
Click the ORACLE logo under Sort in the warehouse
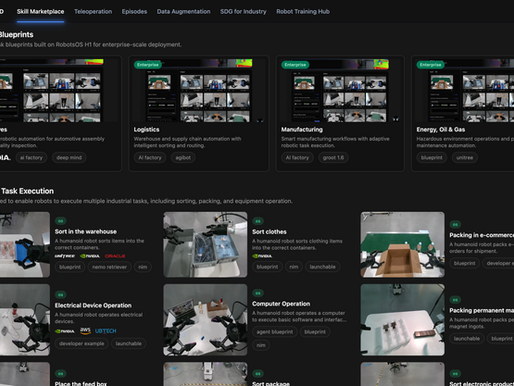(115, 256)
